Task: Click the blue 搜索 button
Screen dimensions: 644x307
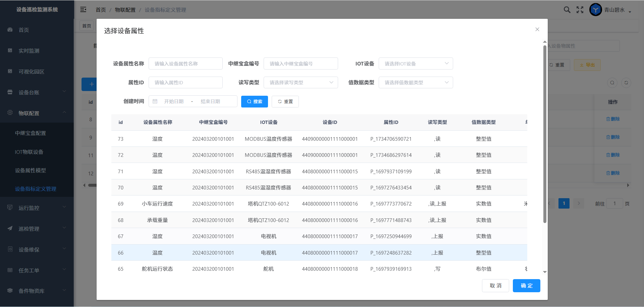Action: click(254, 101)
